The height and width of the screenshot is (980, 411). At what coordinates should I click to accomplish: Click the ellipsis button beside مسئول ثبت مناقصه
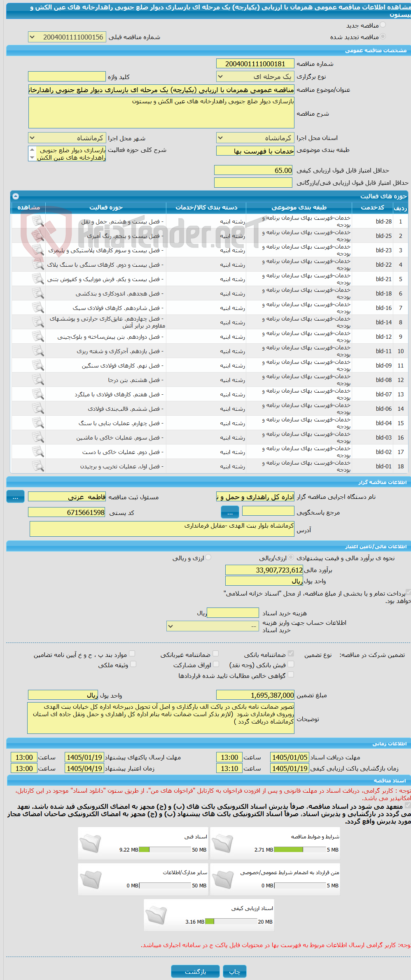15,497
